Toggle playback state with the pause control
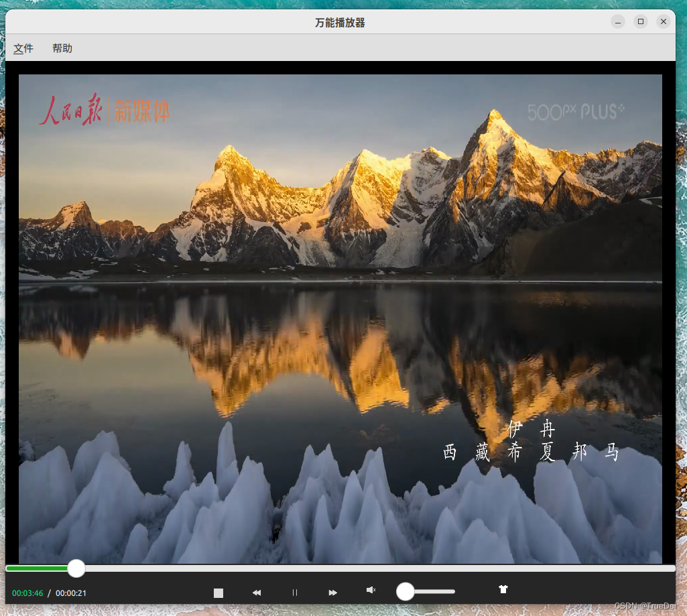The height and width of the screenshot is (616, 687). (x=294, y=593)
